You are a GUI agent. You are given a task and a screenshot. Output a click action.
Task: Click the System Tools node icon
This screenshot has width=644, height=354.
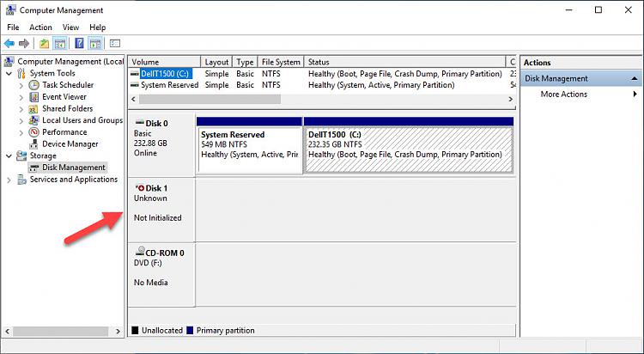click(21, 73)
